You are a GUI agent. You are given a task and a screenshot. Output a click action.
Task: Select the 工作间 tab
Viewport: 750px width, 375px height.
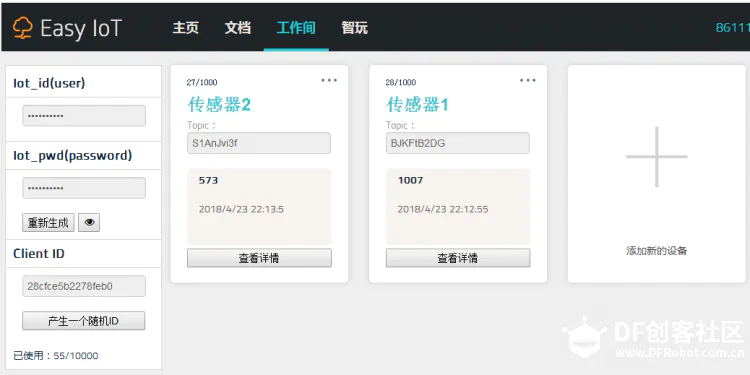pyautogui.click(x=296, y=28)
